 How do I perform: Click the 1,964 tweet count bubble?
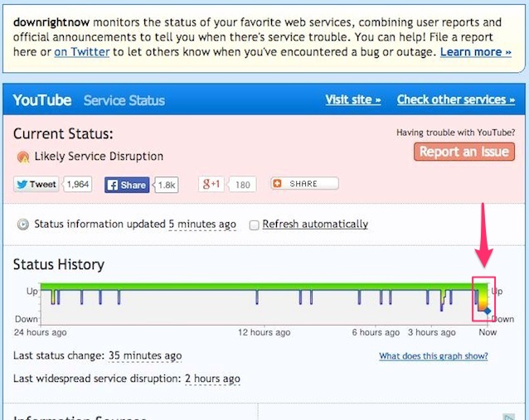[x=78, y=185]
